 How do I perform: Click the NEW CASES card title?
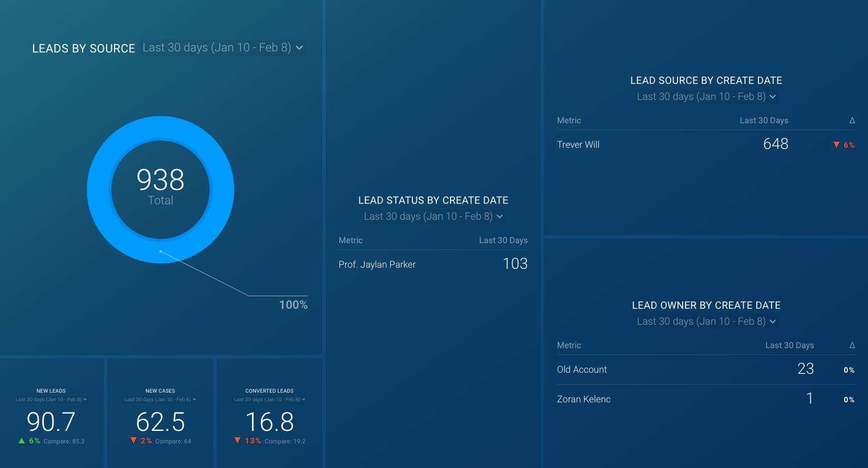[x=160, y=391]
